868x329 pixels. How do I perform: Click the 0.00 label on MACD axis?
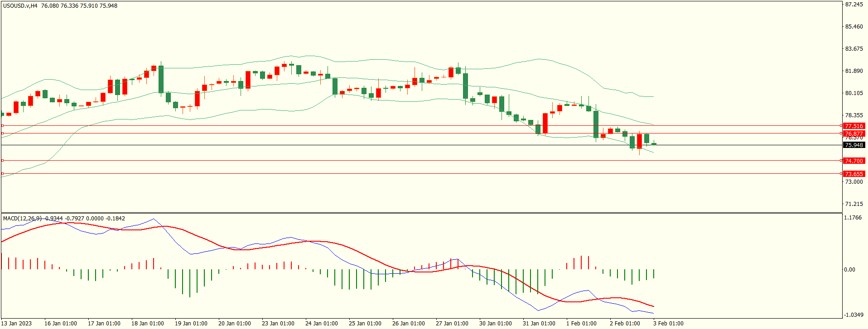click(x=849, y=269)
